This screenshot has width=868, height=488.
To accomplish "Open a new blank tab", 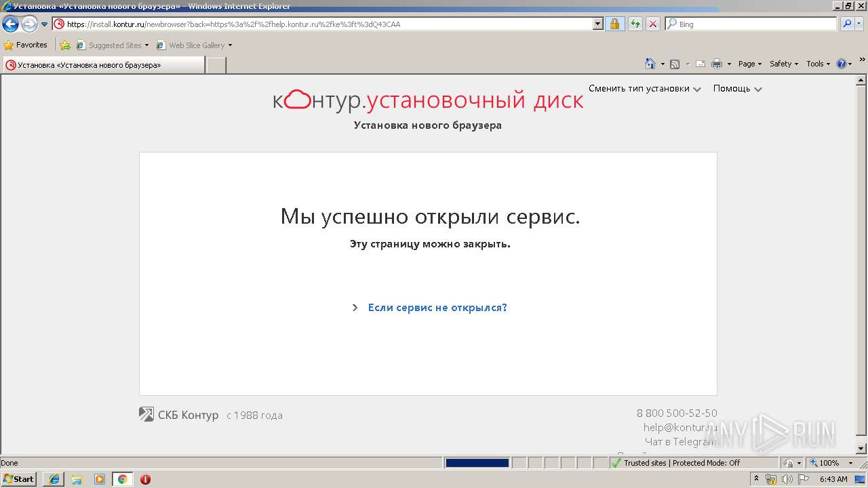I will point(216,65).
